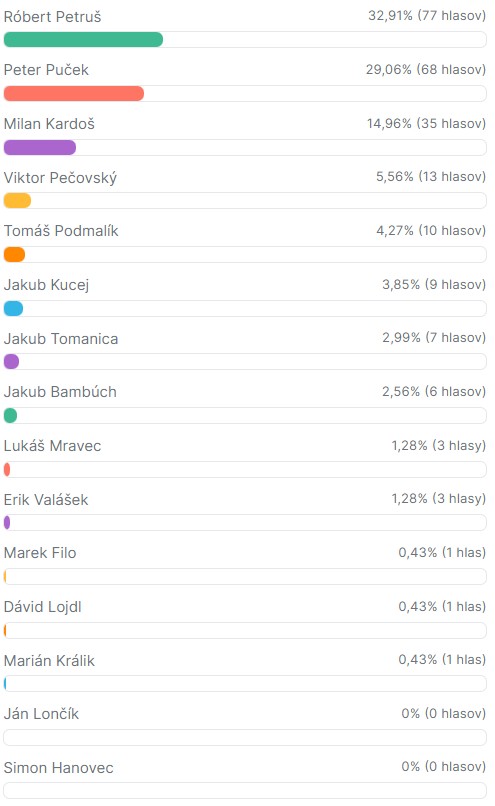This screenshot has height=806, width=495.
Task: Click the Erik Valášek label
Action: [x=46, y=500]
